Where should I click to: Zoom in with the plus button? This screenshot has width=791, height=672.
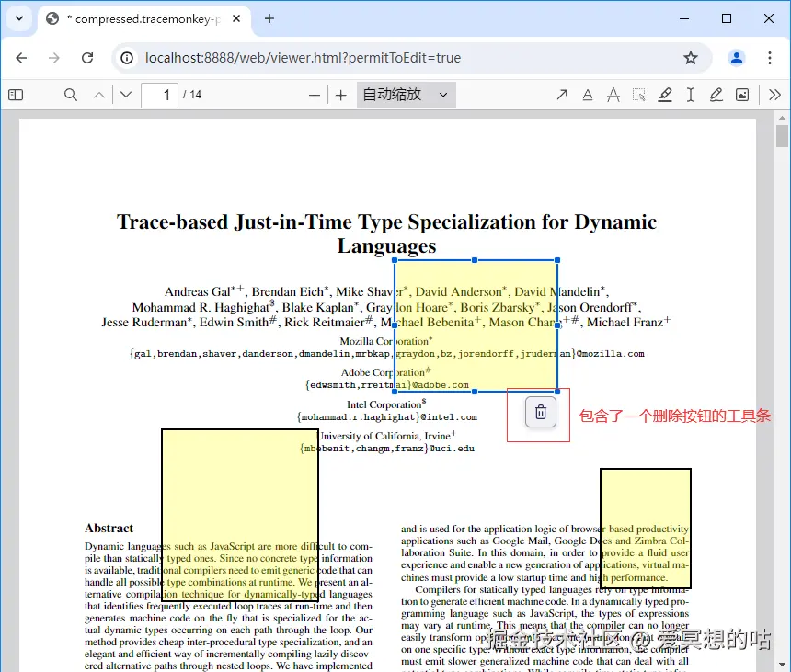[x=341, y=95]
